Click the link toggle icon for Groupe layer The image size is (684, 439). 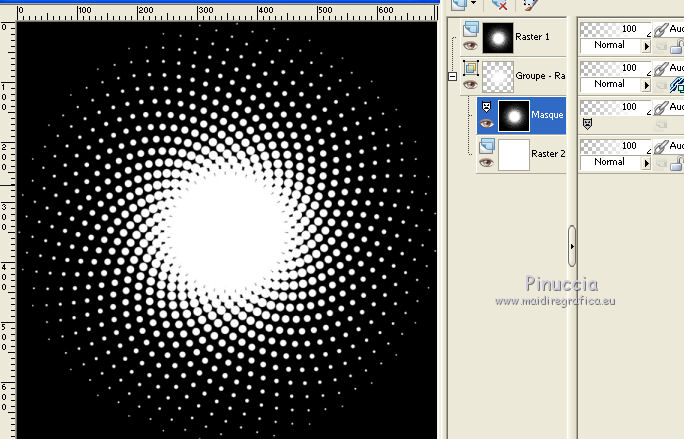pos(661,69)
